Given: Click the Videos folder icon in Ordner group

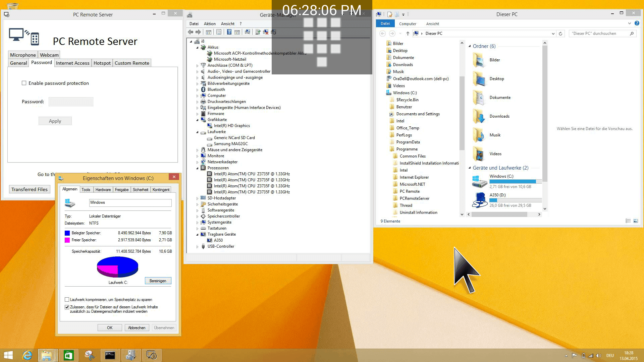Looking at the screenshot, I should pos(479,154).
